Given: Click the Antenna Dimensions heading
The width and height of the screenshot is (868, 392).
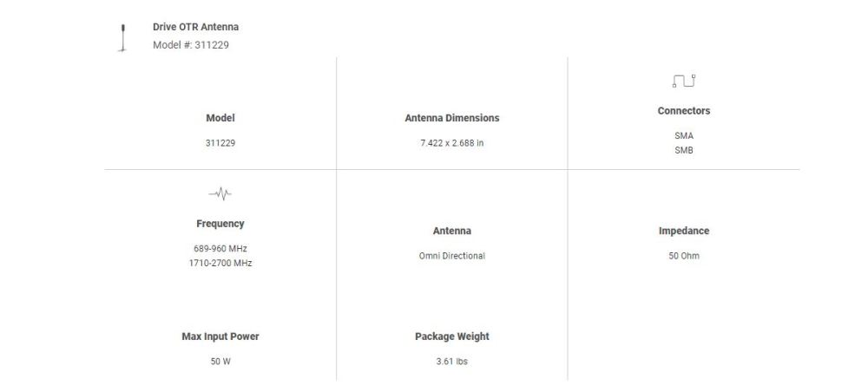Looking at the screenshot, I should click(452, 118).
